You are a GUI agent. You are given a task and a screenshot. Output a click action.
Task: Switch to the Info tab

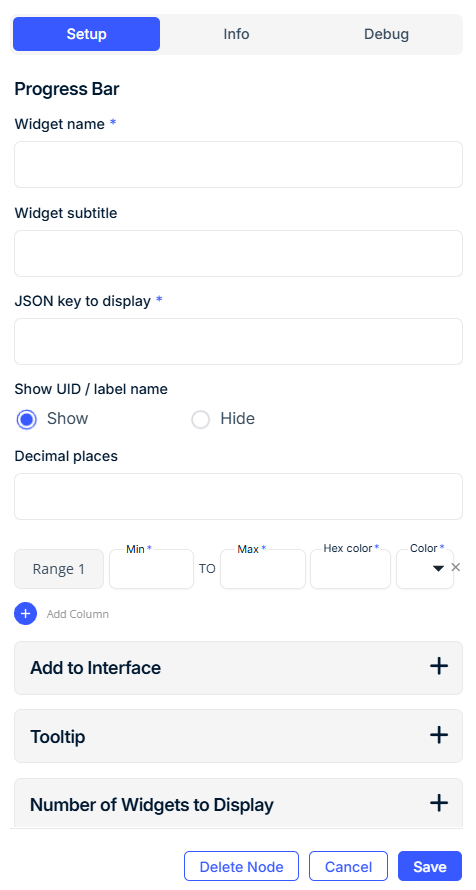(236, 34)
